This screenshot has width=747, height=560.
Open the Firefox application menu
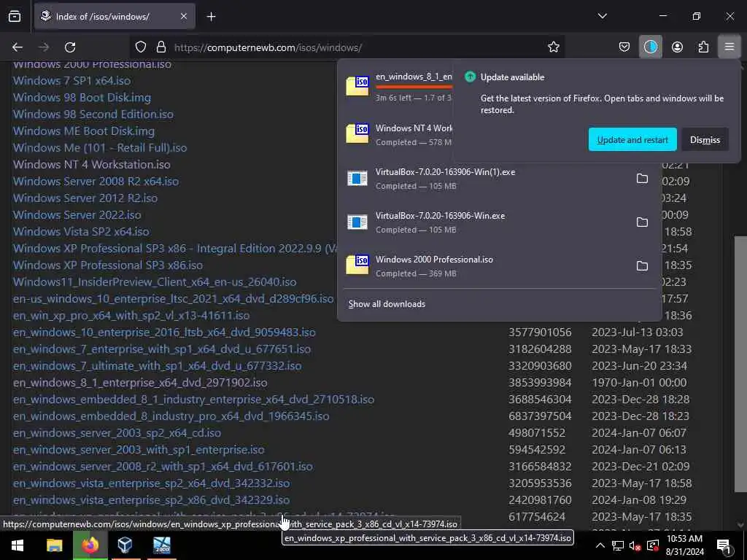tap(729, 47)
